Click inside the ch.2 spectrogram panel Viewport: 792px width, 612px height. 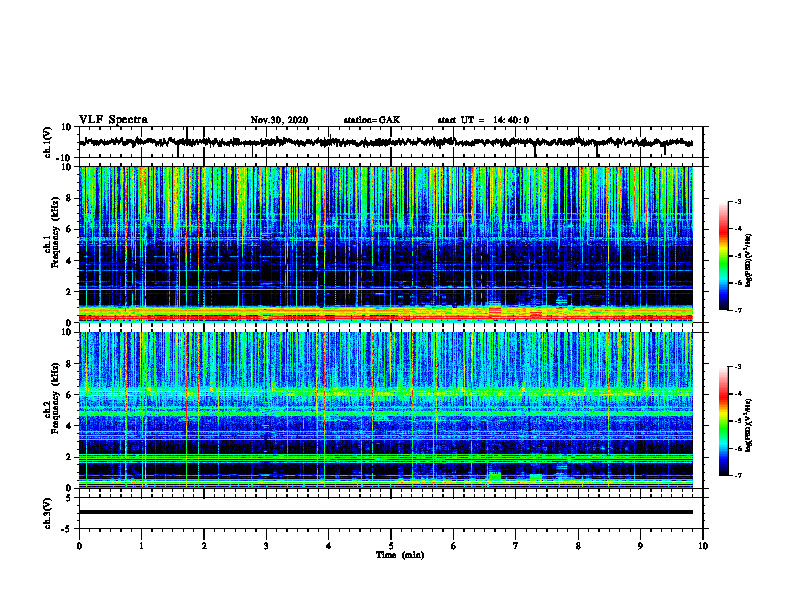(x=391, y=410)
